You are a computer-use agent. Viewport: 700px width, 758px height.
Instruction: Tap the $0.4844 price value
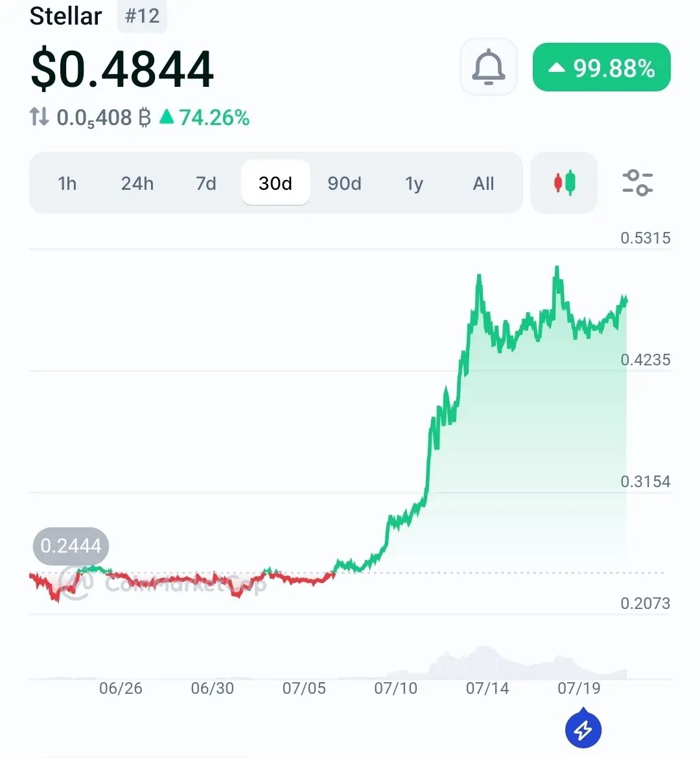click(x=122, y=69)
